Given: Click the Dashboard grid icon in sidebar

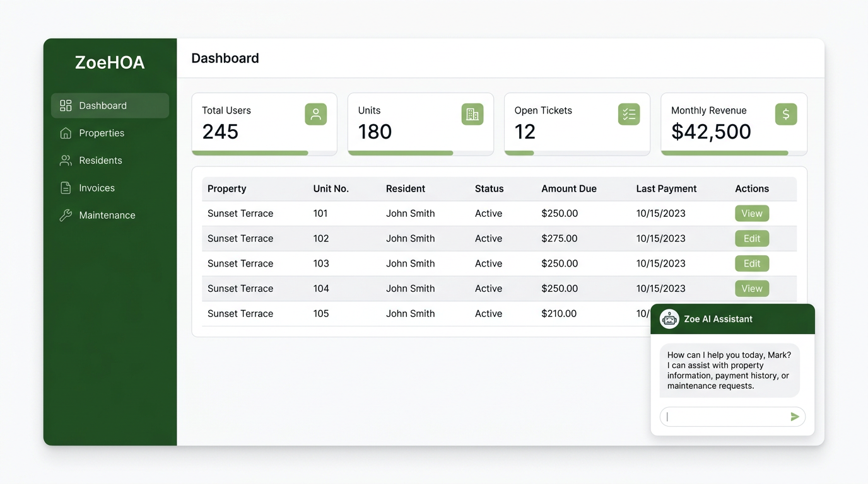Looking at the screenshot, I should pyautogui.click(x=66, y=106).
